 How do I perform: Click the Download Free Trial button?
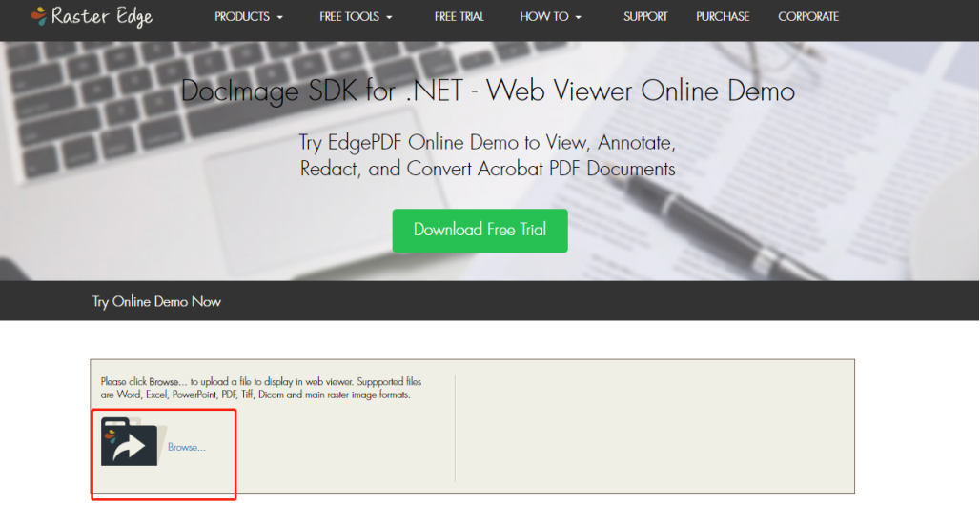coord(480,231)
